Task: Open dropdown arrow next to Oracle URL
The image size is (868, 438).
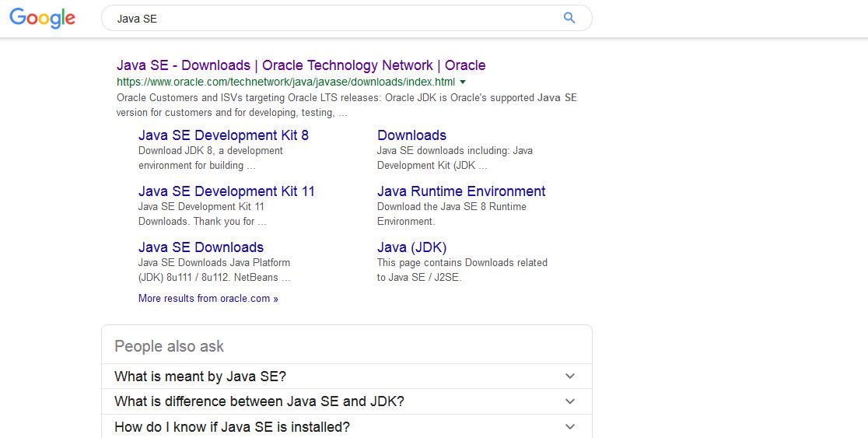Action: coord(463,82)
